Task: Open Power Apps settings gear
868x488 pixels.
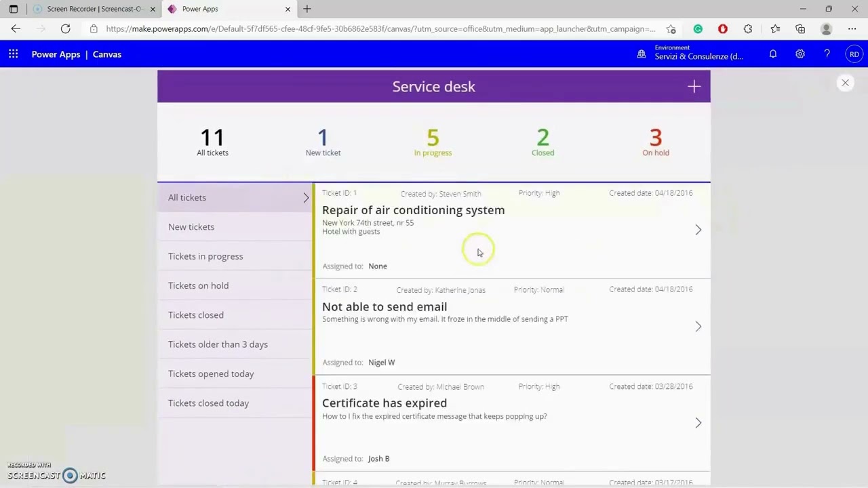Action: [x=800, y=54]
